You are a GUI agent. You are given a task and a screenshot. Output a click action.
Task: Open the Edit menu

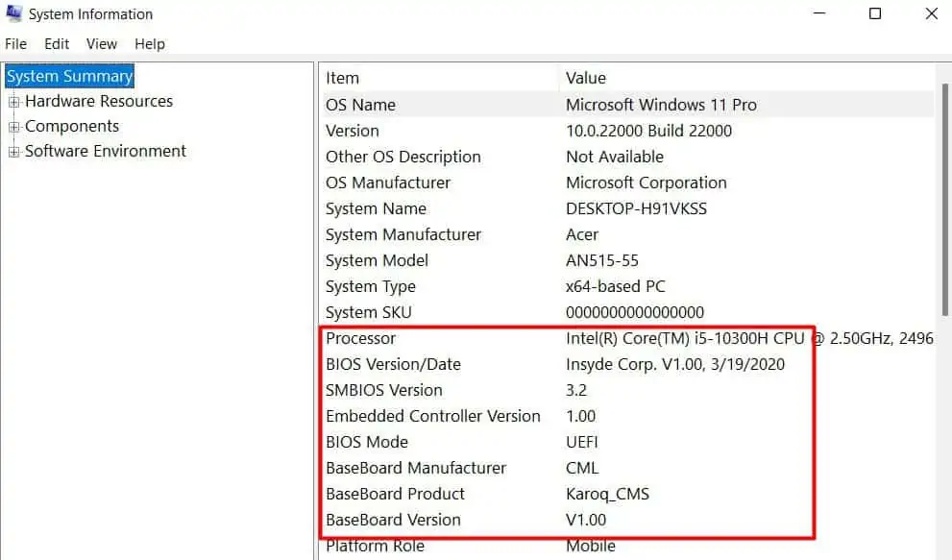57,44
